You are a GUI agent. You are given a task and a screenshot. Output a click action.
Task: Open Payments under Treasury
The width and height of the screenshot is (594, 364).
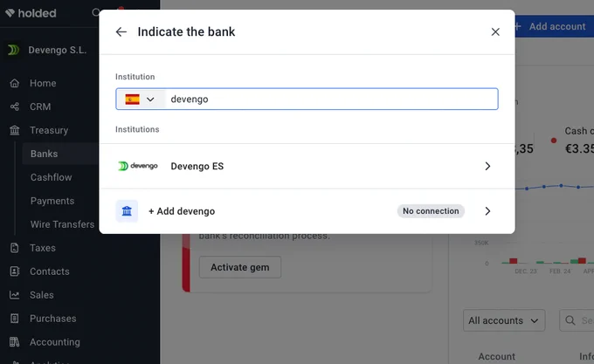pyautogui.click(x=52, y=201)
